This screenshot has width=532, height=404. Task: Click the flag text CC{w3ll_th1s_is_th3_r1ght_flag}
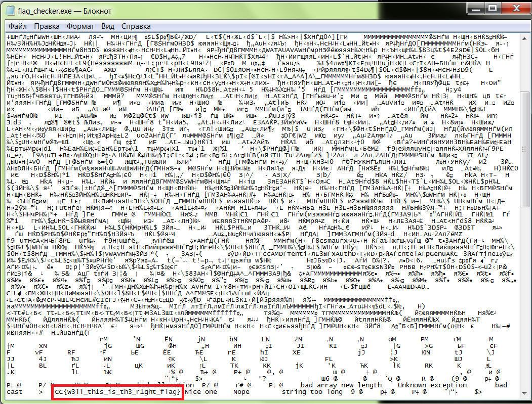click(x=117, y=392)
